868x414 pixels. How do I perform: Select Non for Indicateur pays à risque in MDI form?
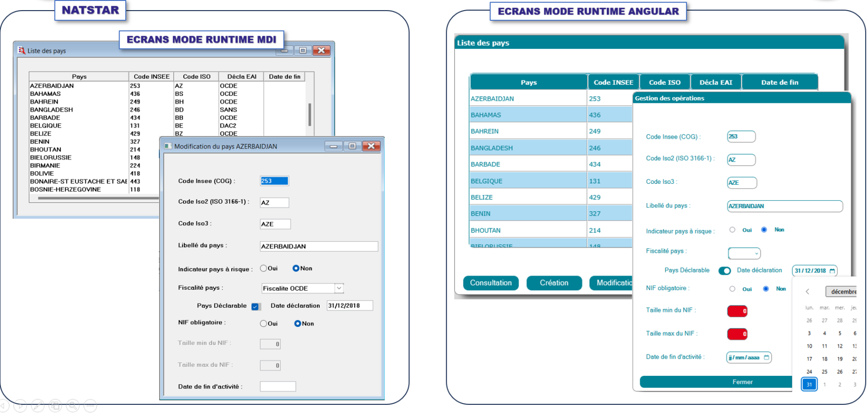pos(296,268)
